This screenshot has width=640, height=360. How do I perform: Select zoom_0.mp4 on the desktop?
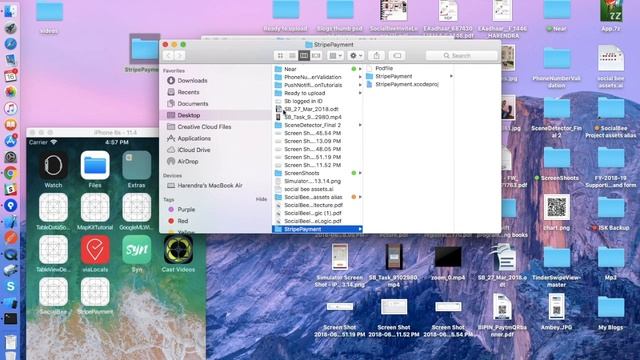click(448, 257)
